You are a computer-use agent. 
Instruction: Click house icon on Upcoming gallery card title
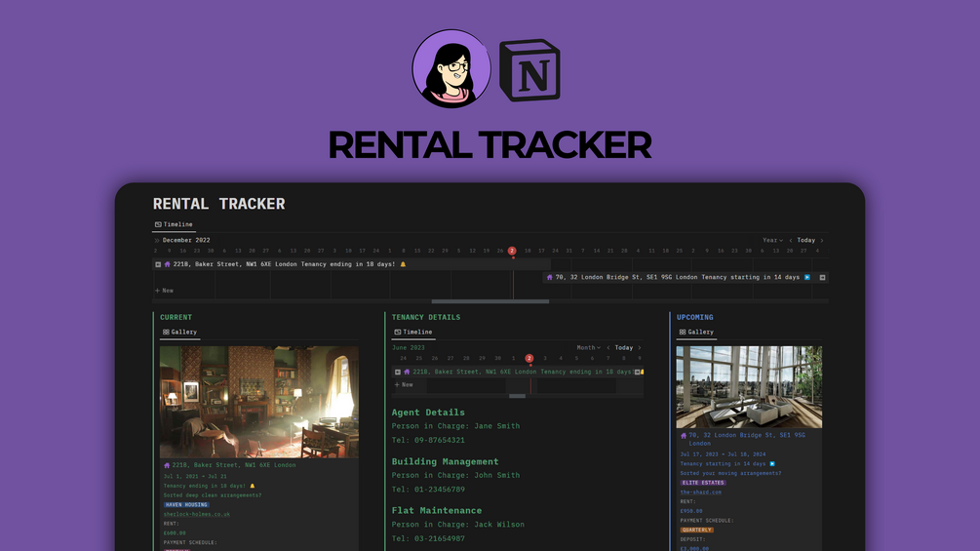[x=684, y=435]
